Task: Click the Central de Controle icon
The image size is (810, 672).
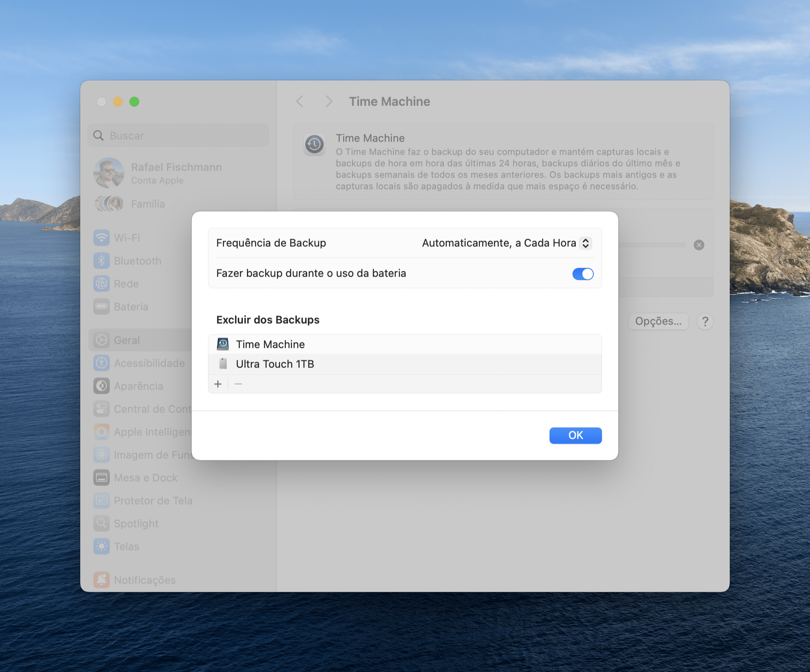Action: [102, 409]
